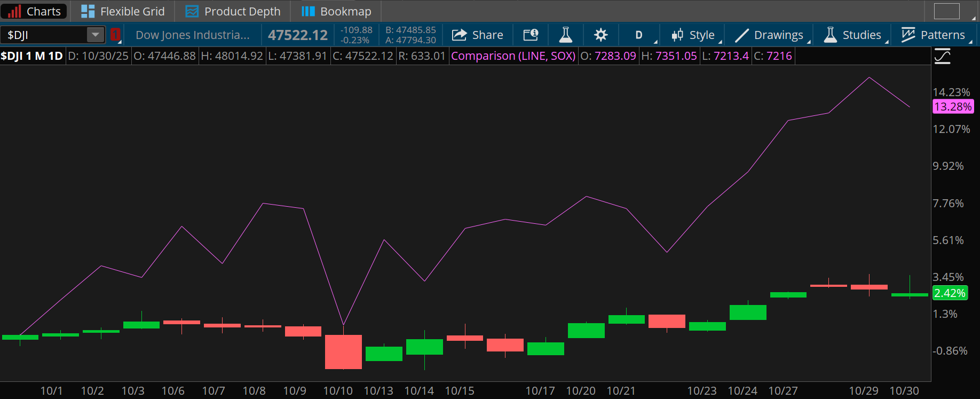The width and height of the screenshot is (980, 399).
Task: Click the axis scale toggle icon at top right
Action: (943, 56)
